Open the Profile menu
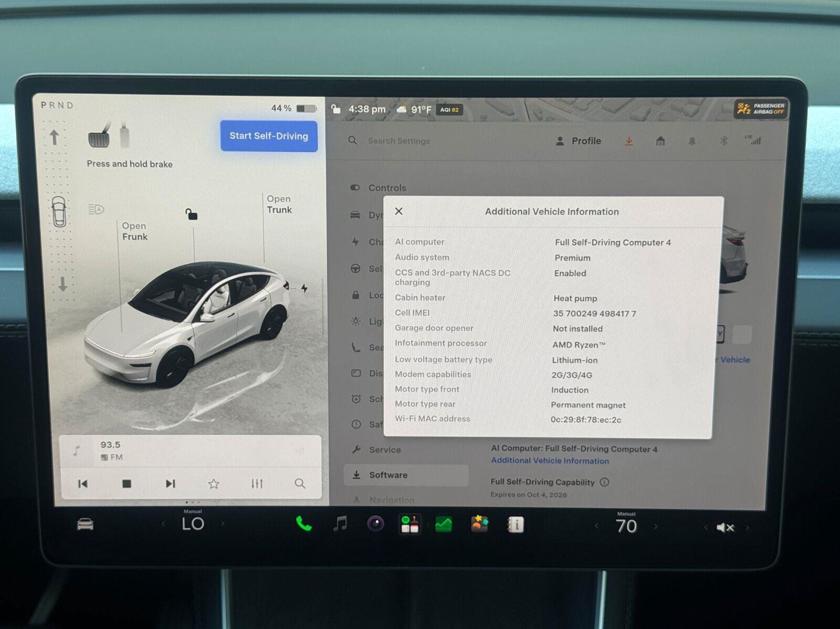This screenshot has height=629, width=840. tap(579, 141)
